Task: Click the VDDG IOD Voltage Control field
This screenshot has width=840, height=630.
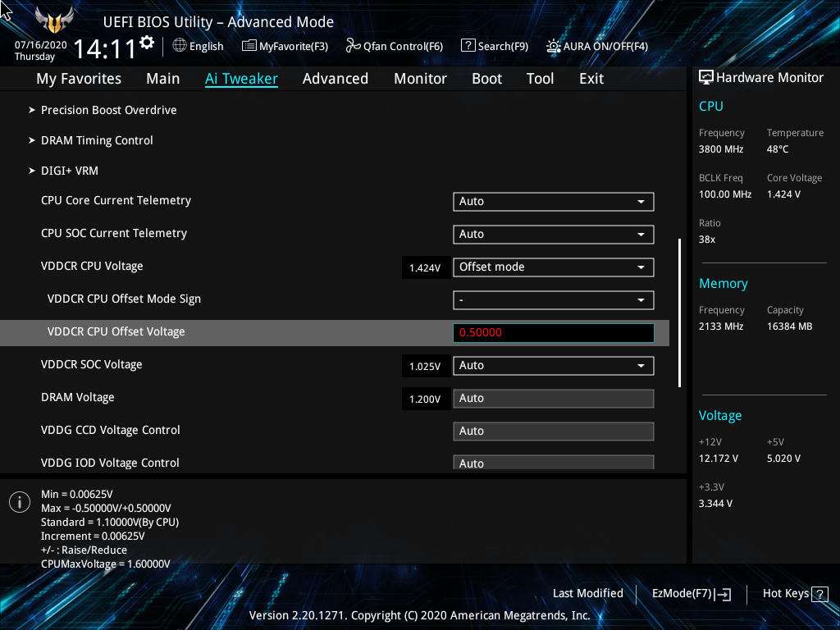Action: tap(554, 463)
